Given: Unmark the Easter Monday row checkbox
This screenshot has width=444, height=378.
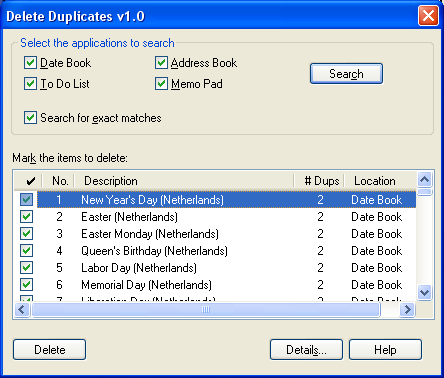Looking at the screenshot, I should [26, 234].
